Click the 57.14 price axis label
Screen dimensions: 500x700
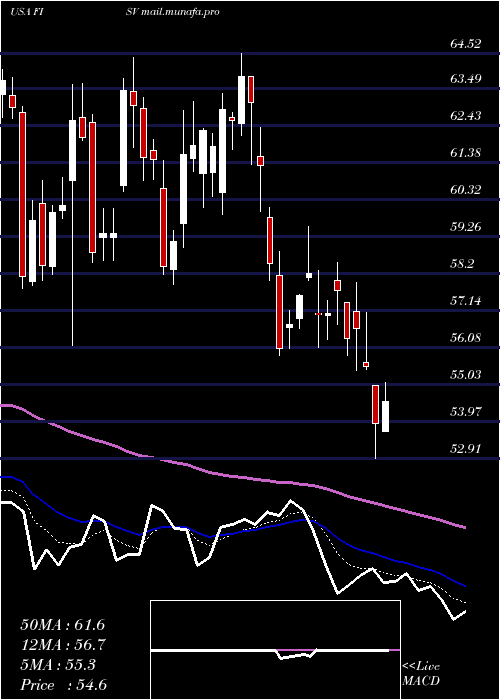[466, 301]
